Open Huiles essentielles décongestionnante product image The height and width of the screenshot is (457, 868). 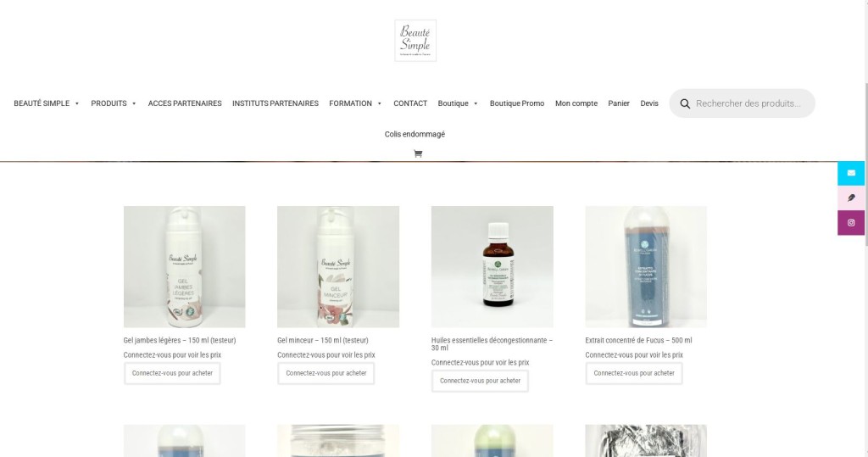492,267
